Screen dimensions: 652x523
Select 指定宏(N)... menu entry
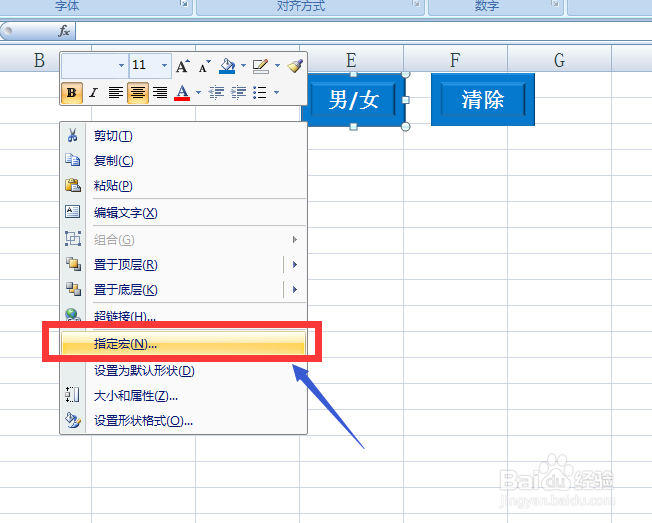[183, 343]
